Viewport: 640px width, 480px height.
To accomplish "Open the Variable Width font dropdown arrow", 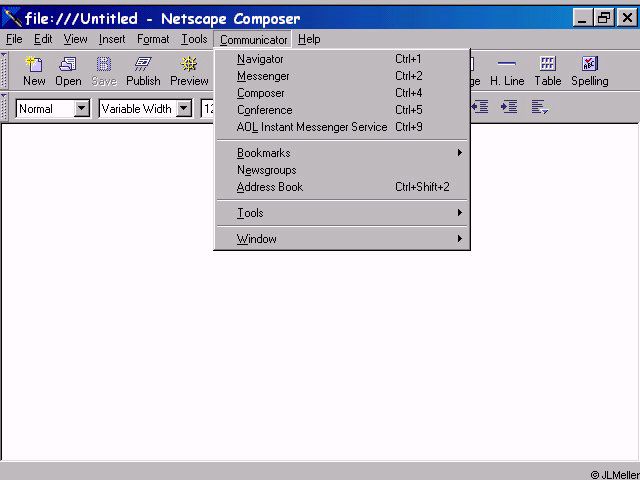I will click(x=184, y=109).
